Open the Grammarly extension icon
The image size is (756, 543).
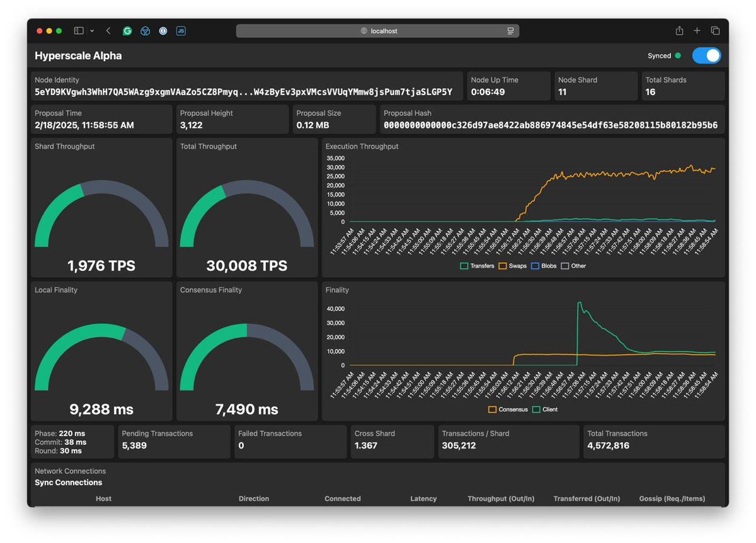pos(127,31)
